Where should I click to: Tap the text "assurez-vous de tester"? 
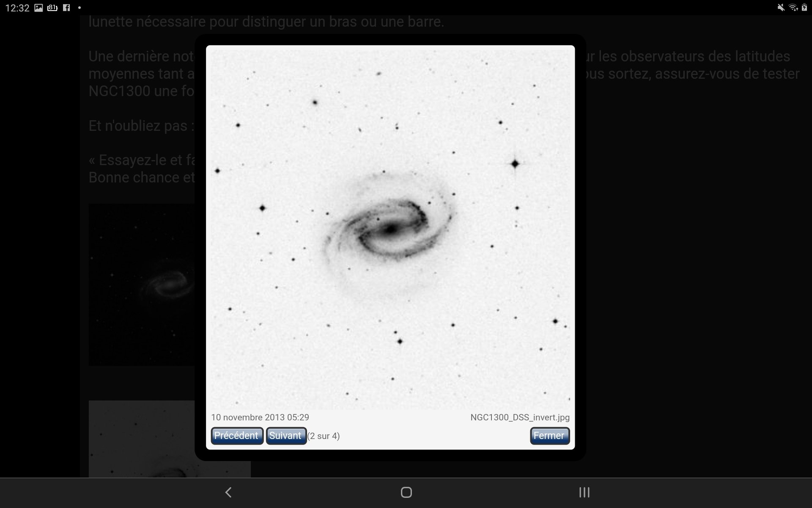pos(727,74)
